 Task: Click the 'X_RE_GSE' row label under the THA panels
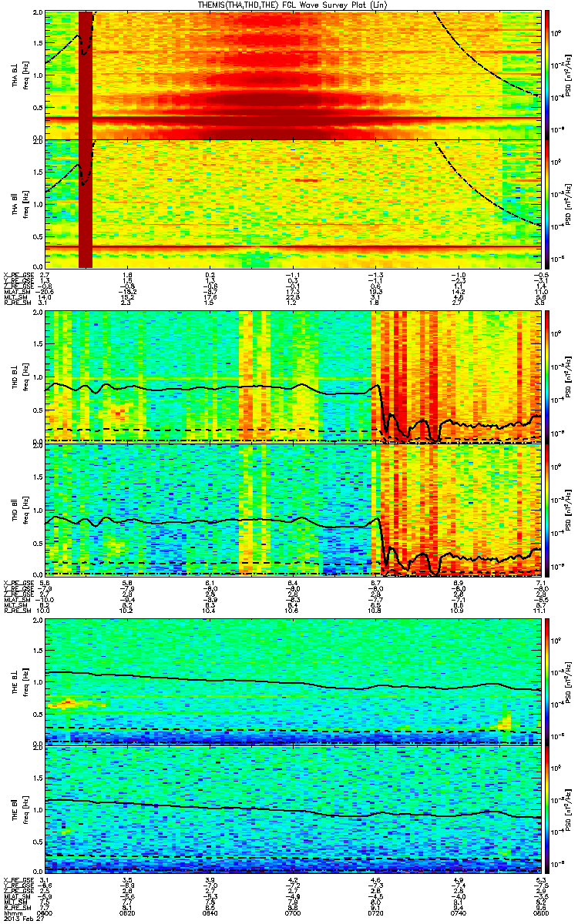(x=18, y=274)
